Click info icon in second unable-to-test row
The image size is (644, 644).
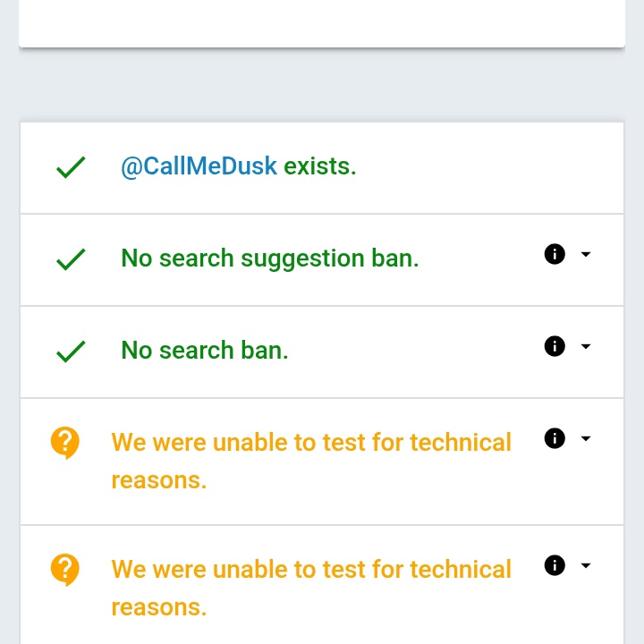tap(555, 565)
